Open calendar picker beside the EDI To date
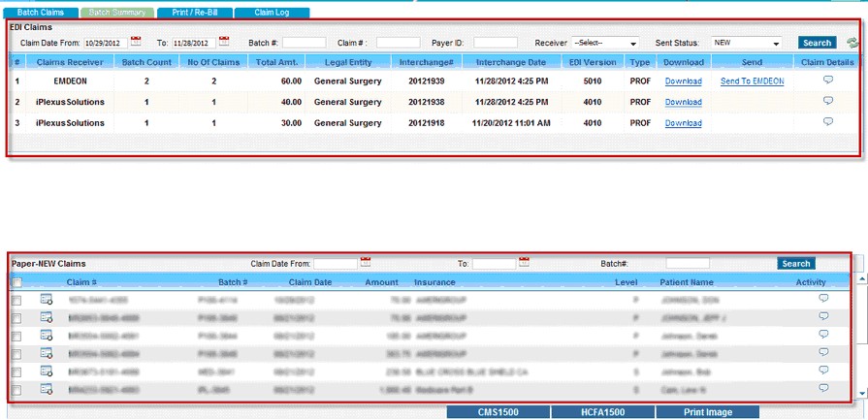The width and height of the screenshot is (868, 420). 224,42
